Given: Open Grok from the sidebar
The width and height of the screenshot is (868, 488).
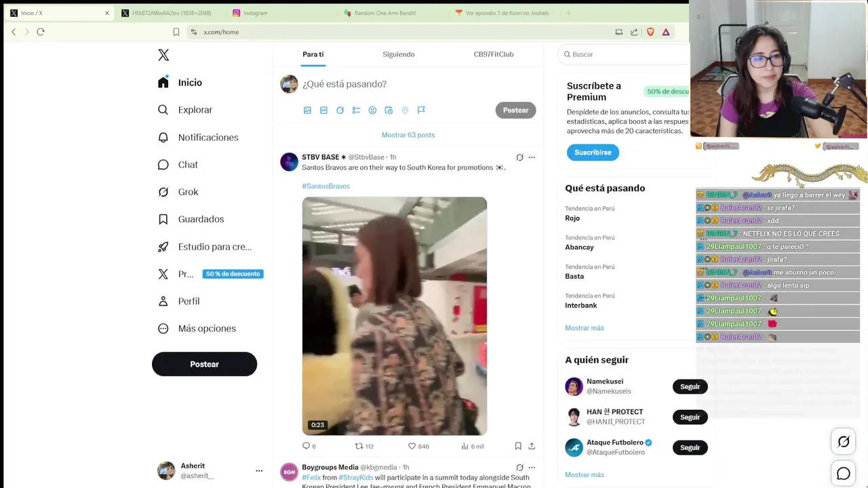Looking at the screenshot, I should (x=178, y=192).
